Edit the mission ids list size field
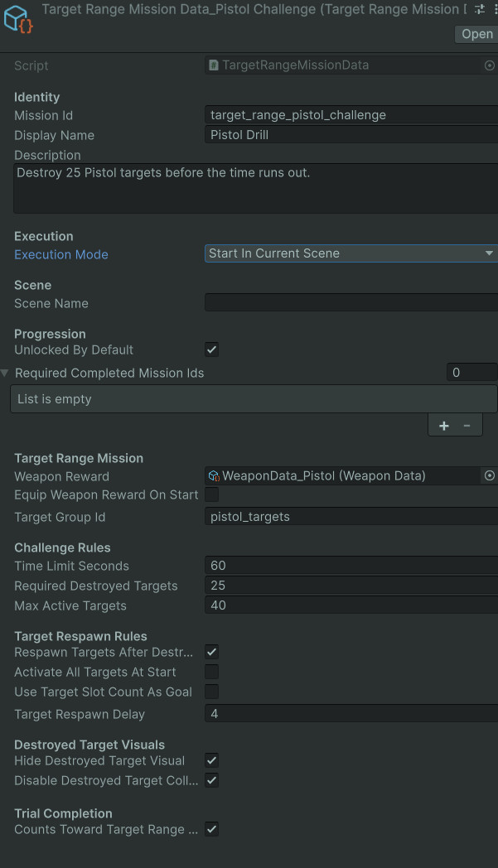The height and width of the screenshot is (868, 498). coord(472,373)
